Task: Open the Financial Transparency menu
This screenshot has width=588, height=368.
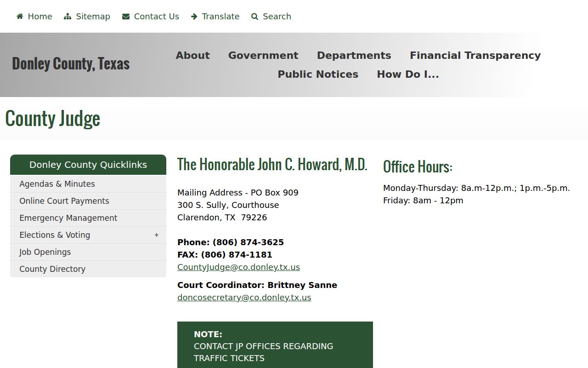Action: 475,55
